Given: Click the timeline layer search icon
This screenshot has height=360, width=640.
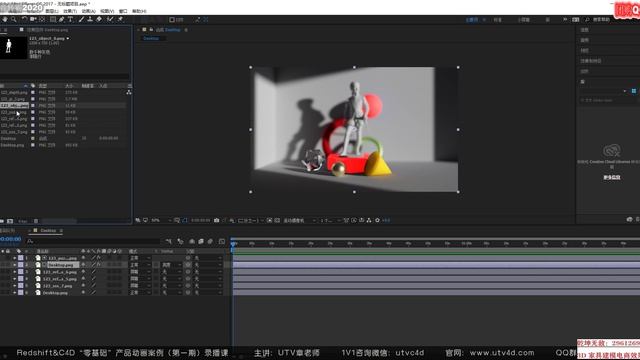Looking at the screenshot, I should coord(30,242).
